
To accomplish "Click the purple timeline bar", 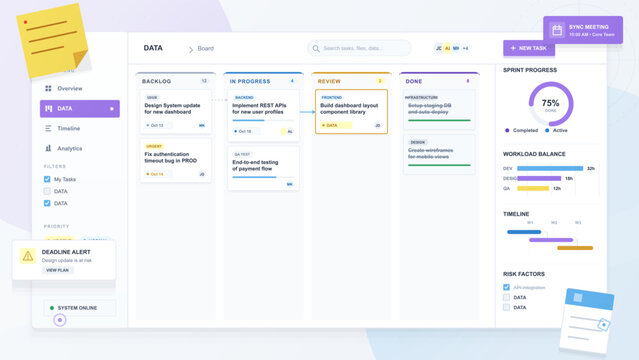I will click(551, 240).
